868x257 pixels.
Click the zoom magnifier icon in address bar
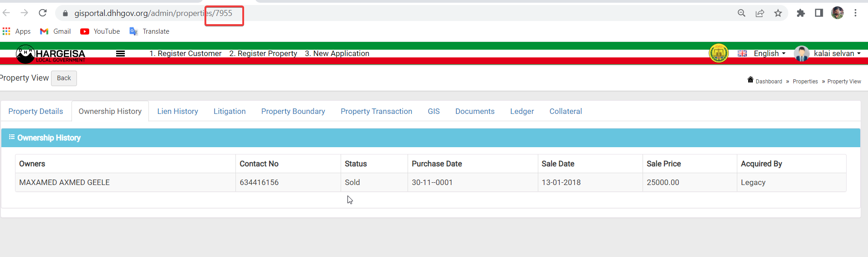(741, 13)
